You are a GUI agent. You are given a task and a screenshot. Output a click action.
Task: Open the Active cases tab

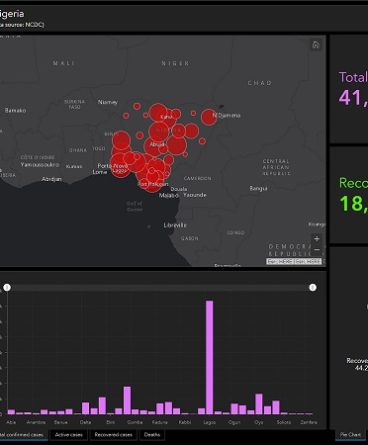point(69,435)
